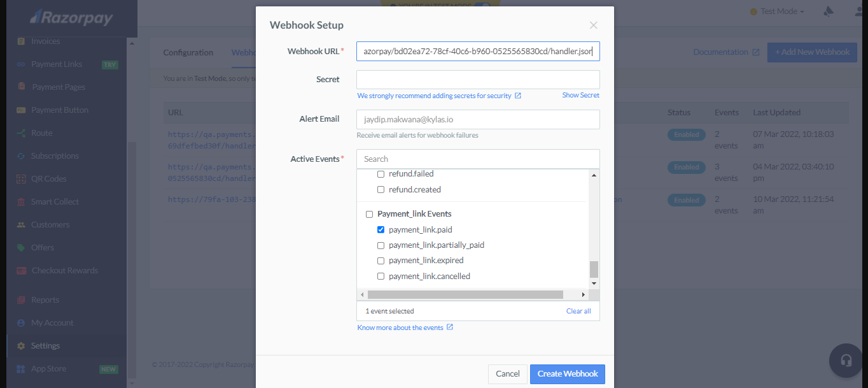Focus the Alert Email input field
The height and width of the screenshot is (388, 868).
[x=478, y=119]
